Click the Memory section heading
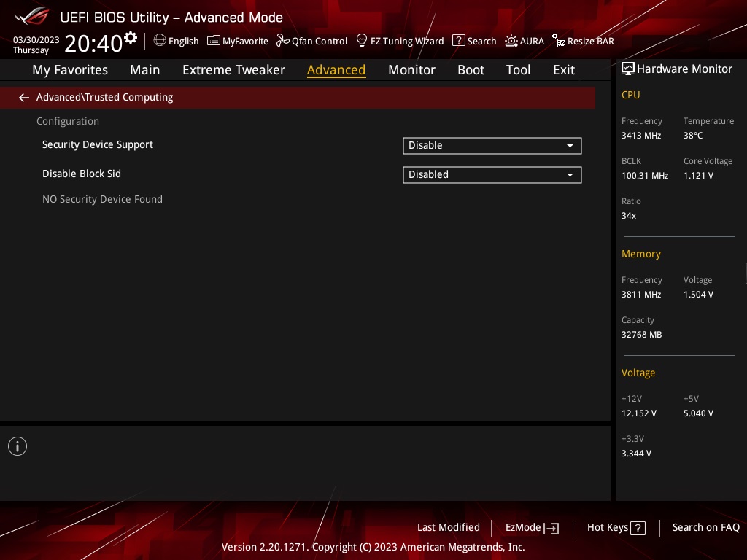 (x=641, y=254)
